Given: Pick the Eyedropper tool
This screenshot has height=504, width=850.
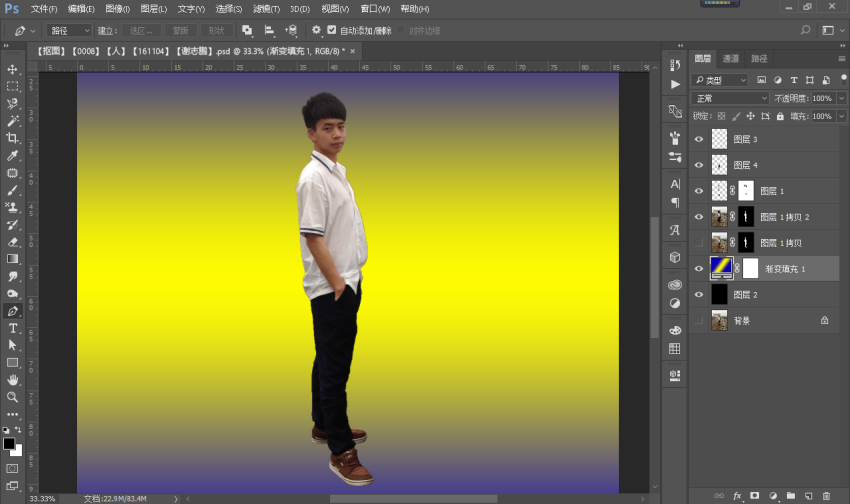Looking at the screenshot, I should (x=13, y=156).
